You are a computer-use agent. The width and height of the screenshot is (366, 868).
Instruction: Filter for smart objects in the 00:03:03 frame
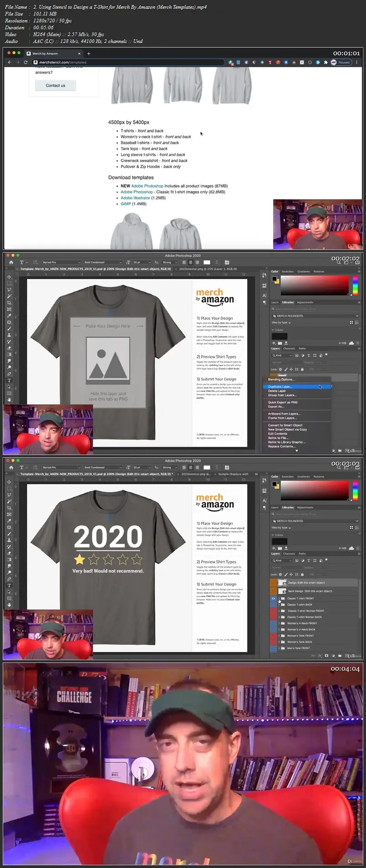[320, 560]
